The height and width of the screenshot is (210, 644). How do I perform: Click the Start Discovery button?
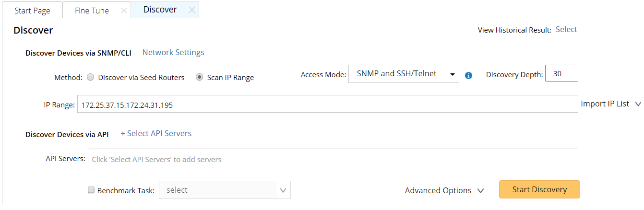(539, 189)
